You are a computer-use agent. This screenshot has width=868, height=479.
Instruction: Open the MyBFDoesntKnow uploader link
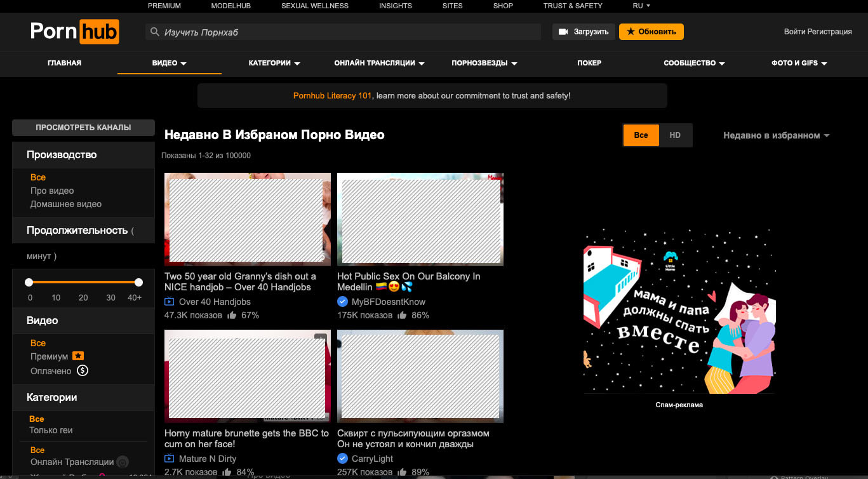coord(389,302)
